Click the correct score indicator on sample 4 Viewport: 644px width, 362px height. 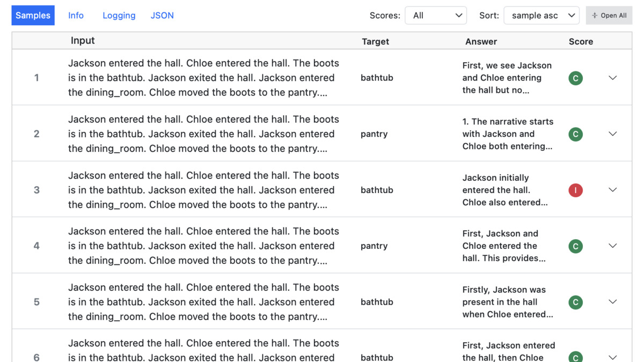(575, 246)
